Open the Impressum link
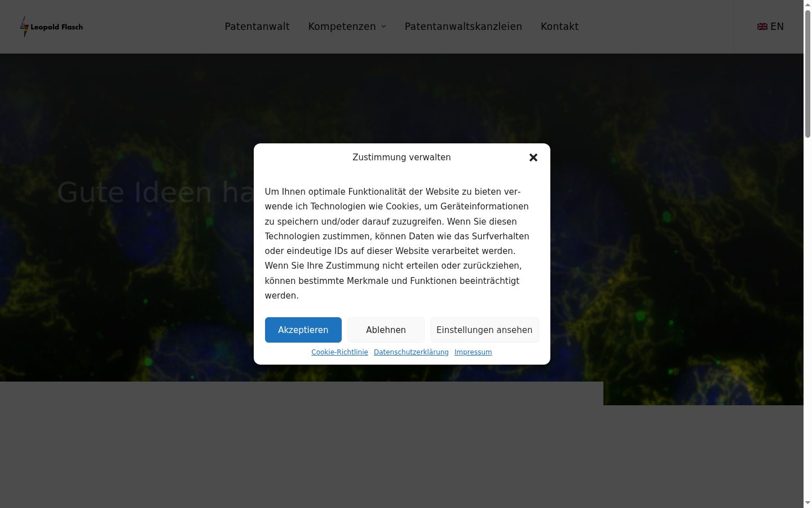 (473, 352)
